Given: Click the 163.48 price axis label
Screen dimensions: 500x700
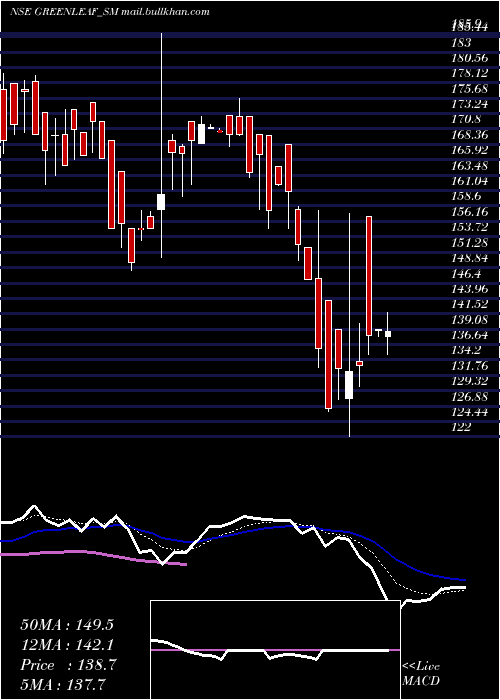Looking at the screenshot, I should (469, 166).
